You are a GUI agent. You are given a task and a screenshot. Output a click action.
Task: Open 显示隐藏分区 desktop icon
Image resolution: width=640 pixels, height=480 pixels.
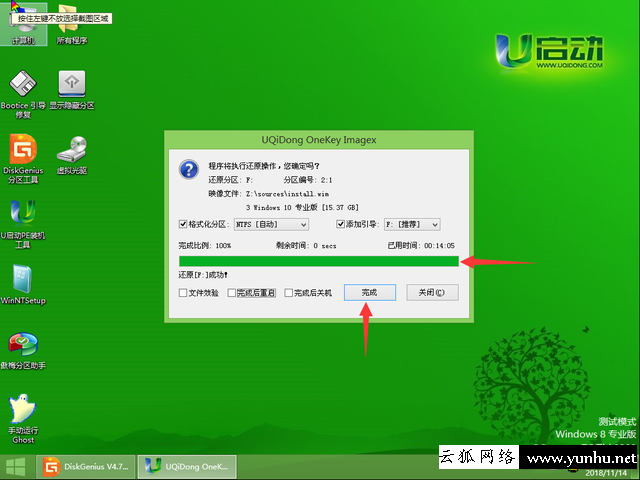tap(72, 90)
